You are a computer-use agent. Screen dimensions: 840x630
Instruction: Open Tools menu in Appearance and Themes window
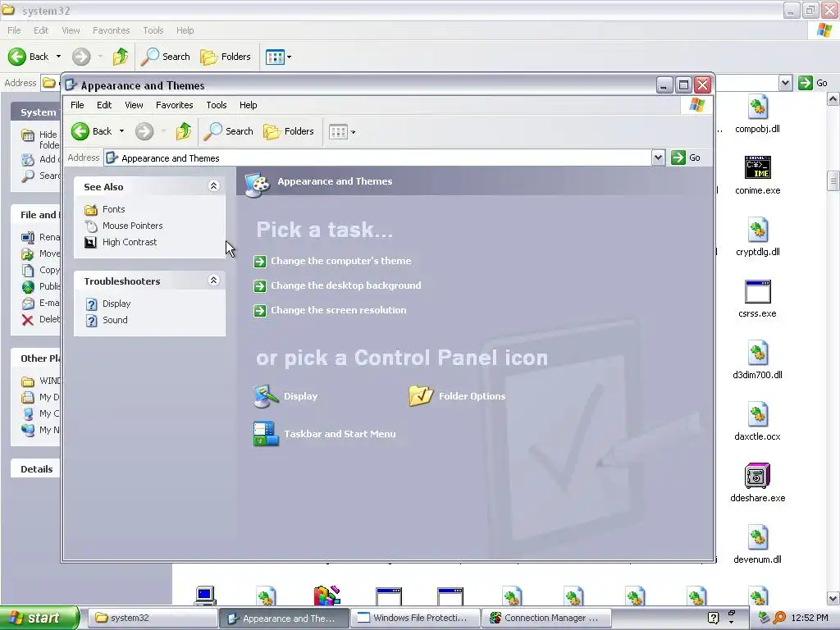click(217, 105)
